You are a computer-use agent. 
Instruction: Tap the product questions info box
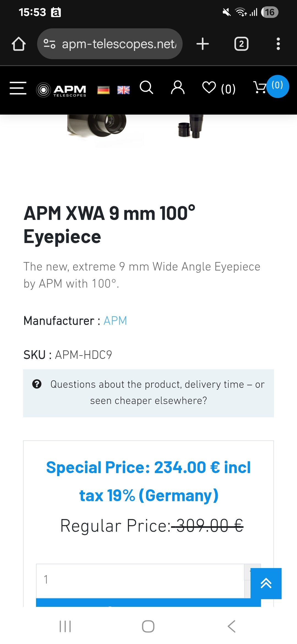click(148, 393)
